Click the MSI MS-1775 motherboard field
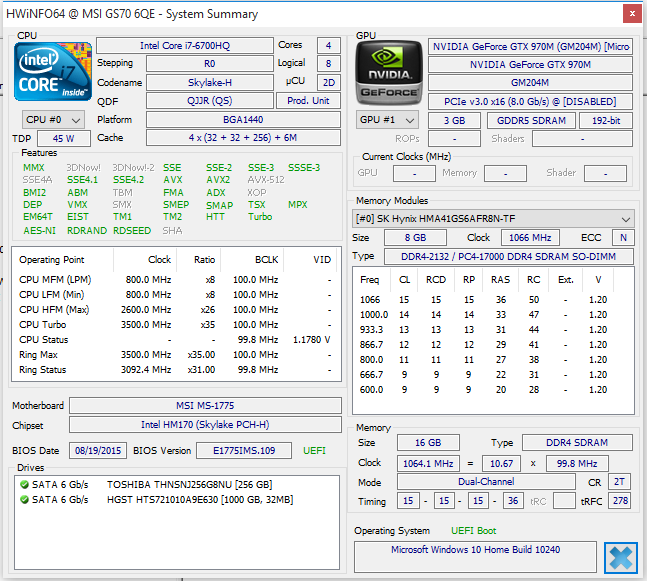 pos(205,405)
